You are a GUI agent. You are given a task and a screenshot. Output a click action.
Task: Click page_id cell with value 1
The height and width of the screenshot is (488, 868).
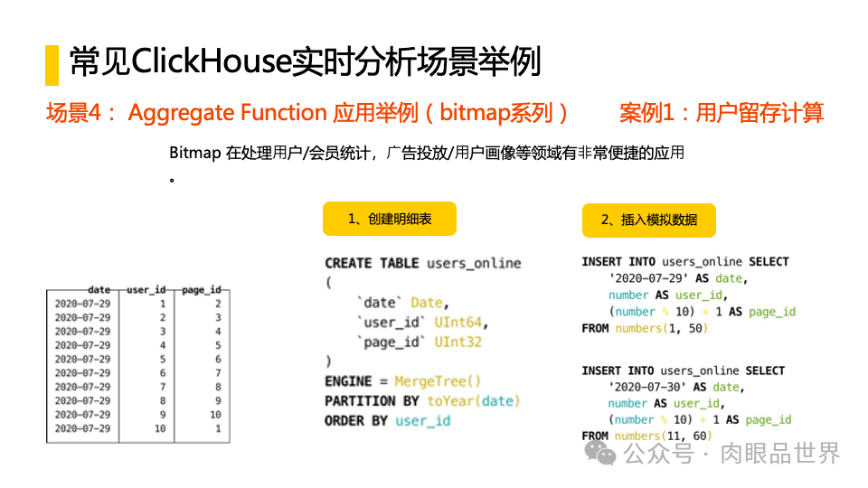[218, 428]
